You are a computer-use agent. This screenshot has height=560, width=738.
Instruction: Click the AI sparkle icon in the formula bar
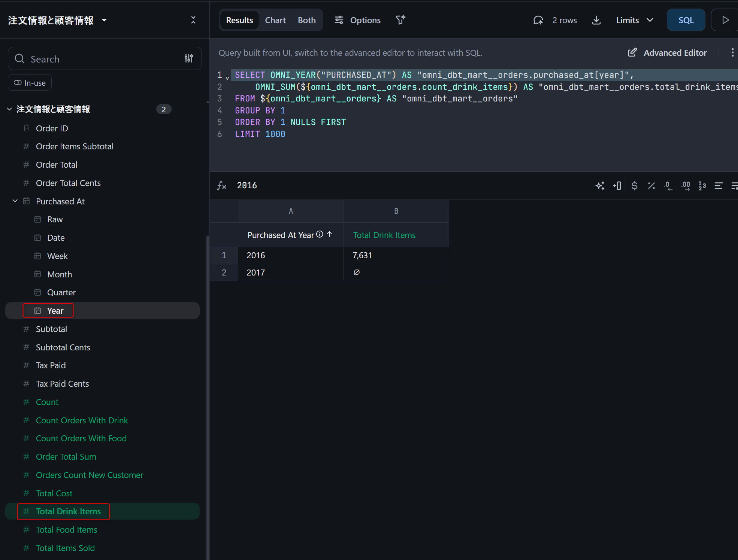click(x=600, y=186)
